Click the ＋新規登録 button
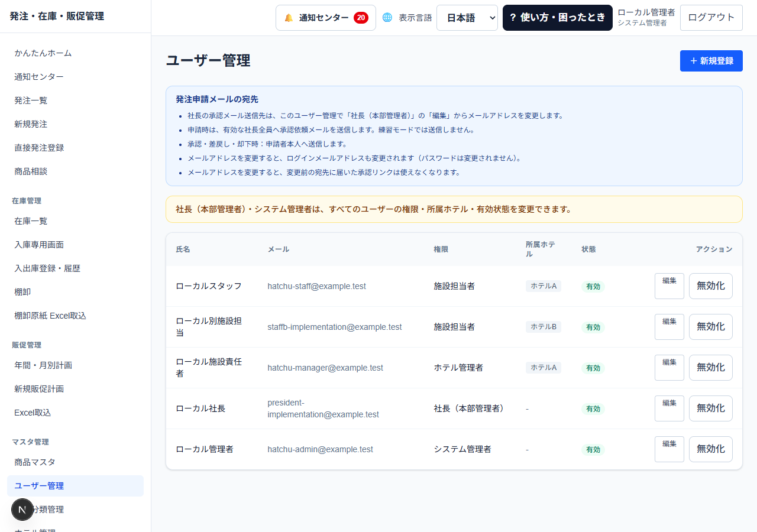The image size is (757, 532). 711,61
